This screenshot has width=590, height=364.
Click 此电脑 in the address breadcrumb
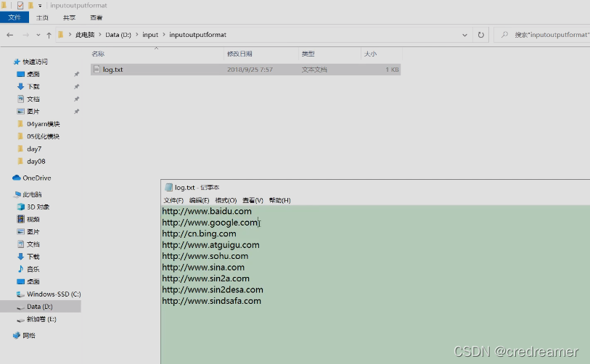(85, 35)
